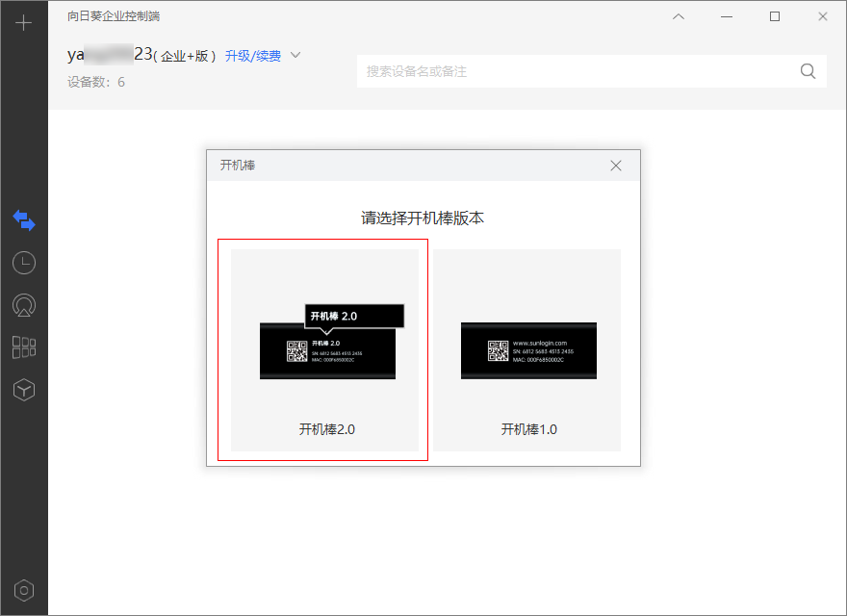This screenshot has width=847, height=616.
Task: Open settings hexagon icon at sidebar bottom
Action: pos(24,591)
